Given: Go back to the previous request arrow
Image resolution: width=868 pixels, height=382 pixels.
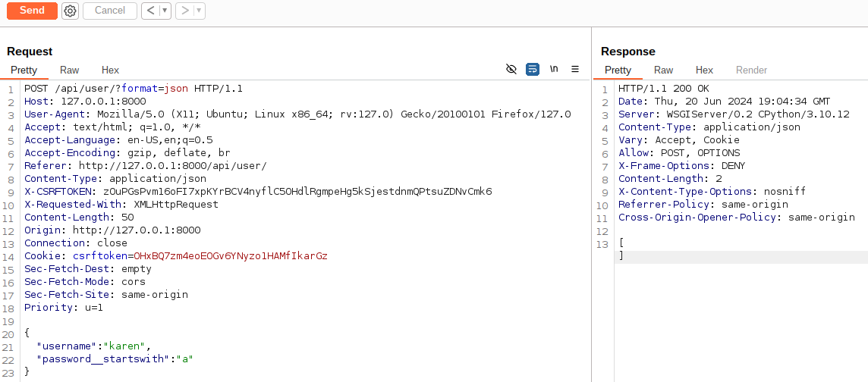Looking at the screenshot, I should tap(150, 11).
